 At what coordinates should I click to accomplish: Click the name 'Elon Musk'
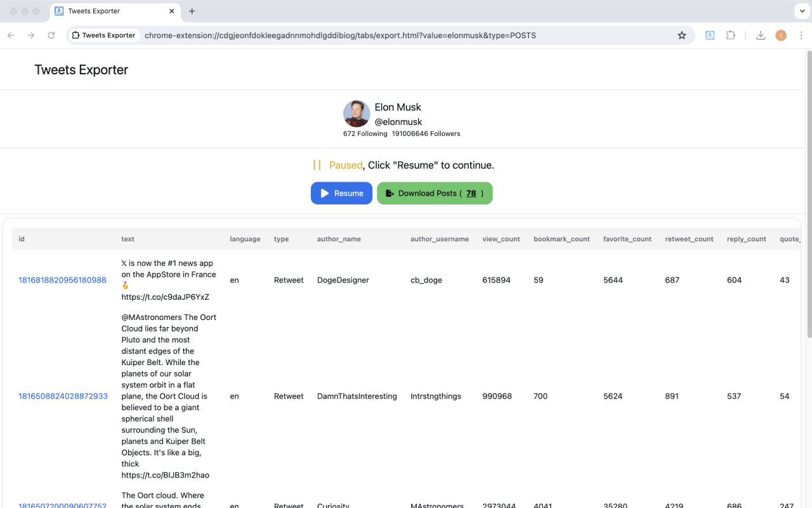click(x=398, y=107)
